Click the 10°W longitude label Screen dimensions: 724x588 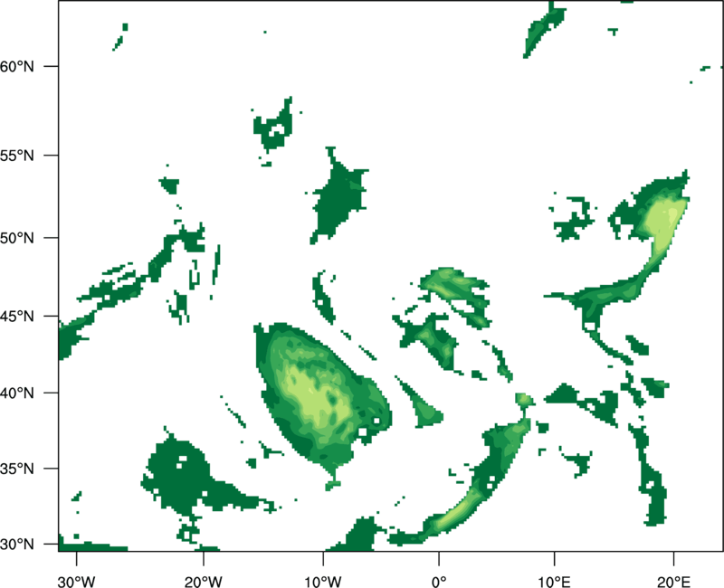click(x=323, y=582)
